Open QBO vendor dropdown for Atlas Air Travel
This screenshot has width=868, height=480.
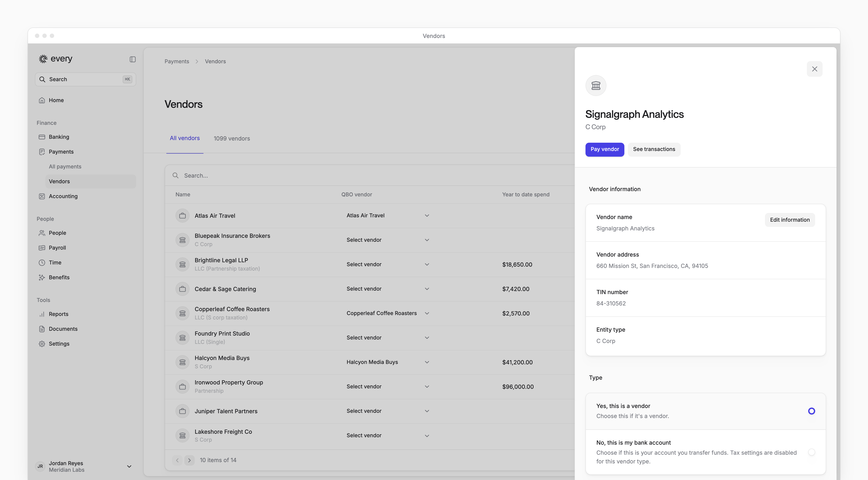[x=387, y=216]
